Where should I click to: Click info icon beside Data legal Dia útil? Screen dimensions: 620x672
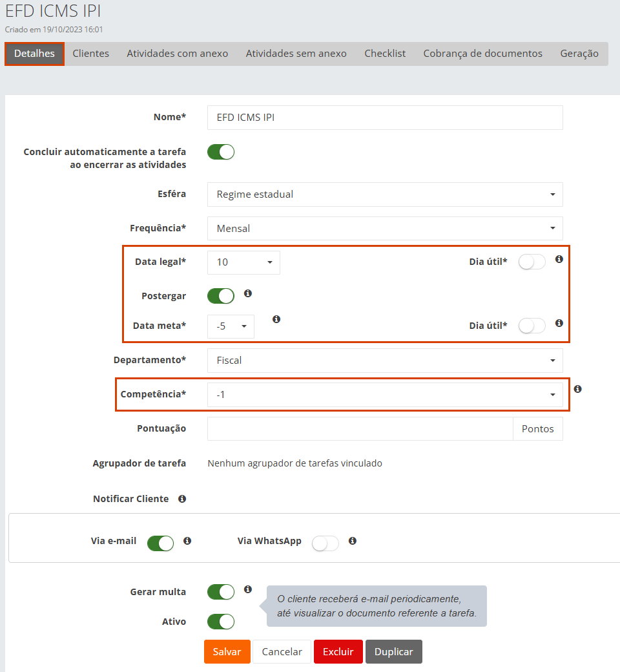click(x=559, y=259)
